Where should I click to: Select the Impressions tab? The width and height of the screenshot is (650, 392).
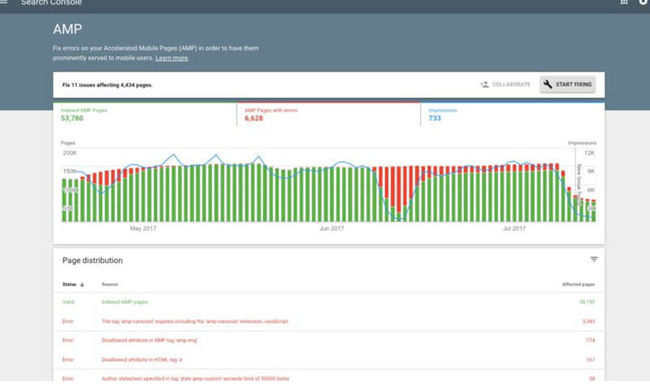513,114
